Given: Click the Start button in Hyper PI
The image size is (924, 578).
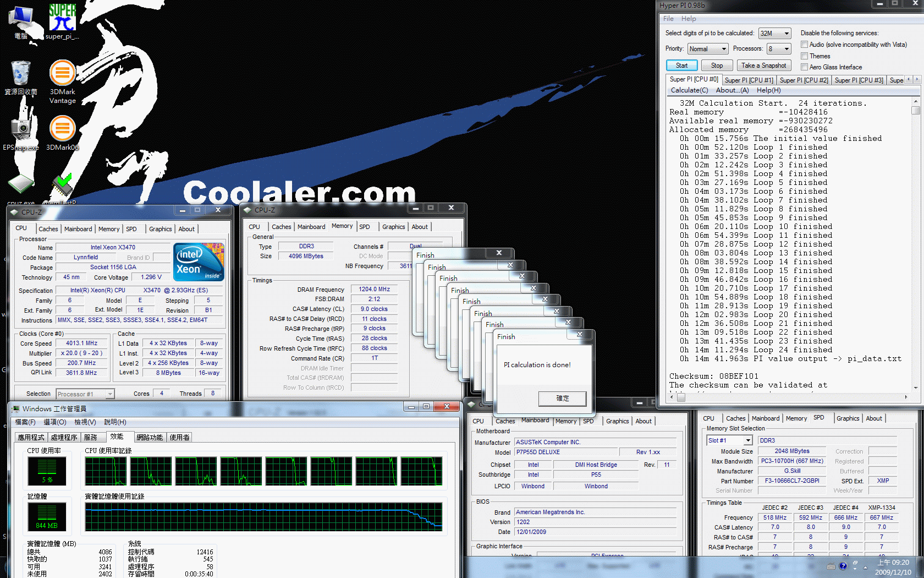Looking at the screenshot, I should [682, 66].
